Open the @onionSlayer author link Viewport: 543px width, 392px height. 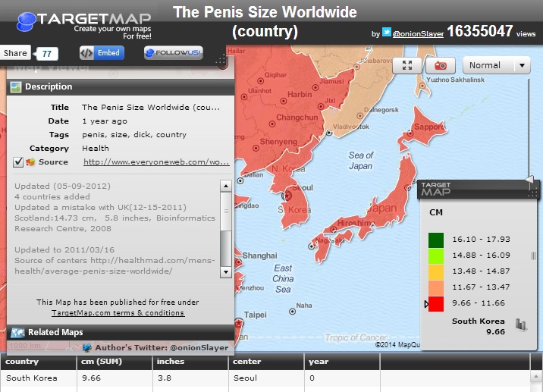click(x=418, y=34)
